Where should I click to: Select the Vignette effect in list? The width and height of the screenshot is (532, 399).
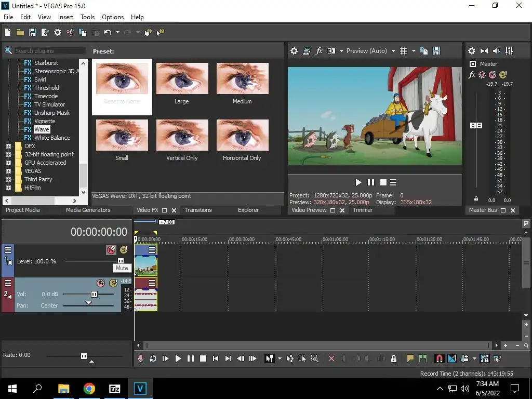point(45,121)
